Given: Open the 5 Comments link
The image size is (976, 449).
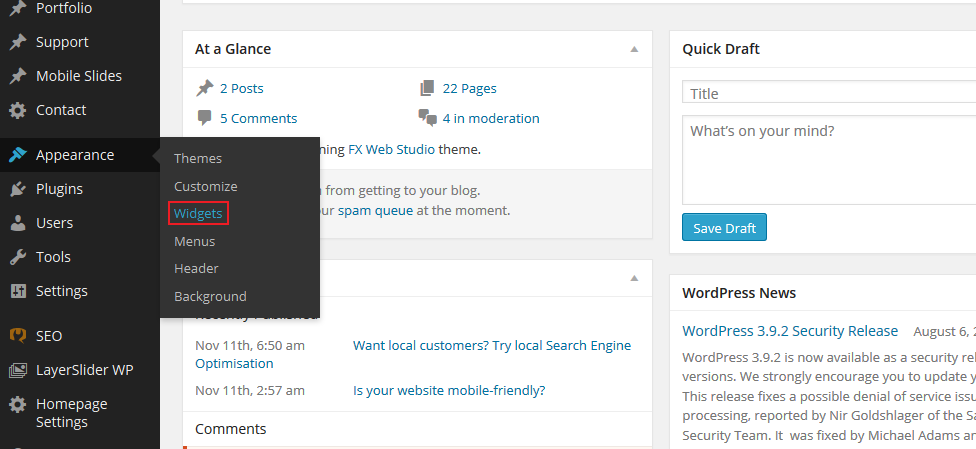Looking at the screenshot, I should click(258, 118).
